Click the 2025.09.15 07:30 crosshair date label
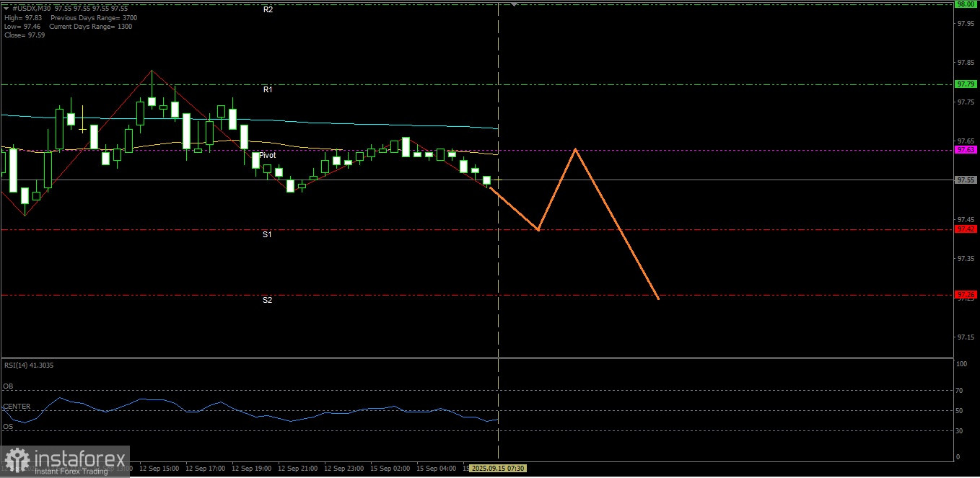Viewport: 980px width, 478px height. coord(499,469)
